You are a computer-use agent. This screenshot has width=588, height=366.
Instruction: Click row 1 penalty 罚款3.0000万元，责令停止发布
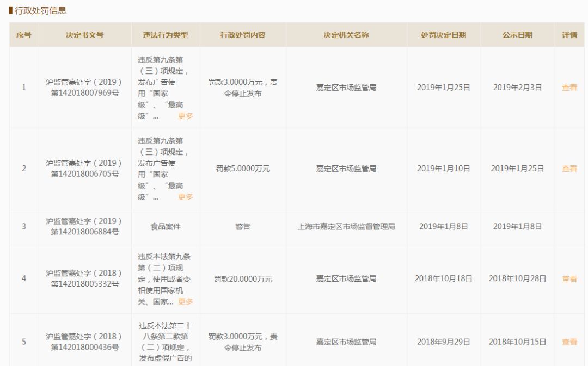click(x=243, y=88)
